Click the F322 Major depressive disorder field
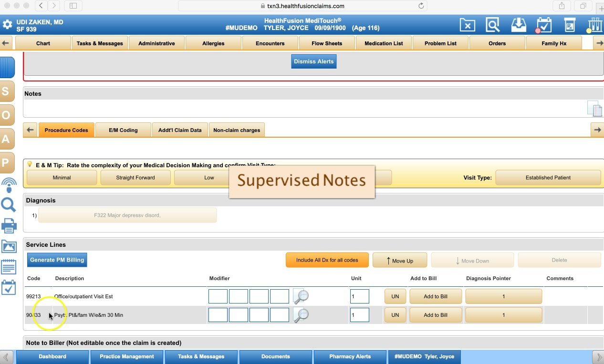The width and height of the screenshot is (604, 364). click(x=127, y=215)
